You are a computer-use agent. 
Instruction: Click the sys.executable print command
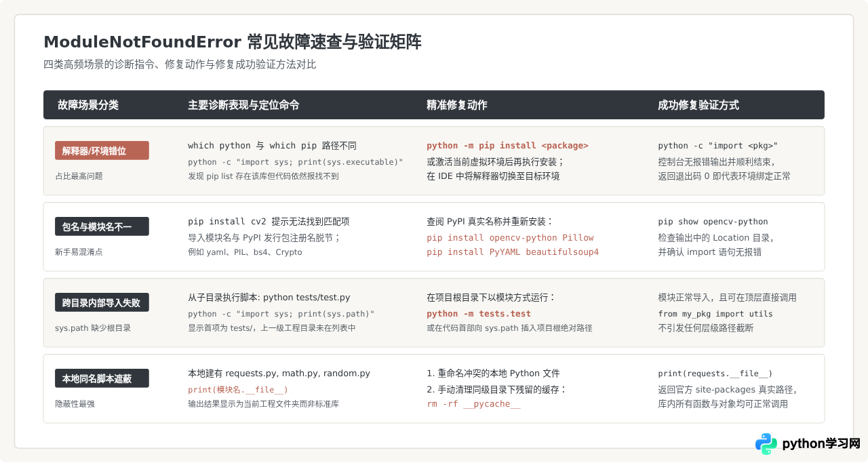tap(296, 162)
